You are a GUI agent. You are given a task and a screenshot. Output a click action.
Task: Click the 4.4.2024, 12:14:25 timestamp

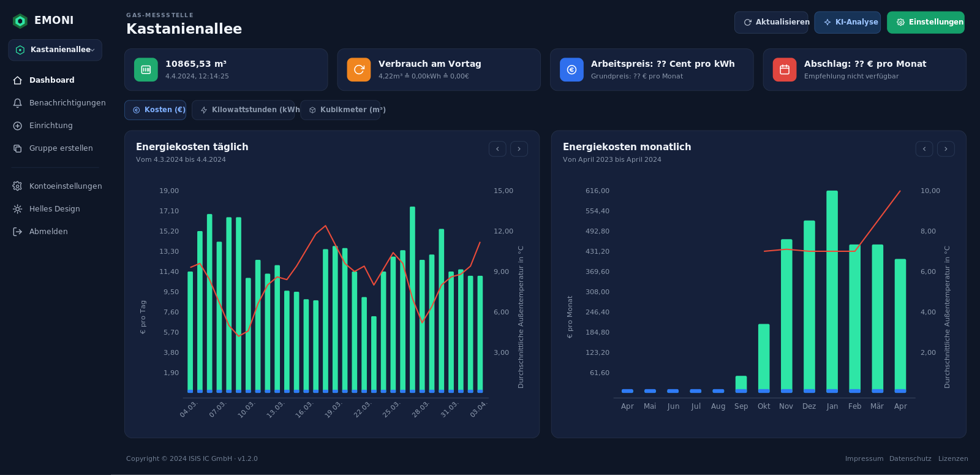(x=197, y=77)
